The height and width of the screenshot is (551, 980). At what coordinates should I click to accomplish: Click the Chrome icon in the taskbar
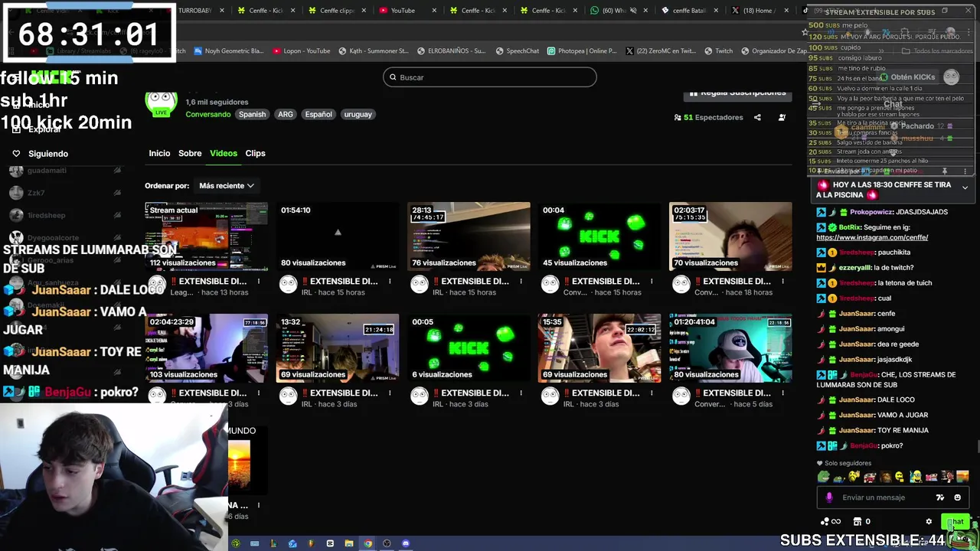(367, 543)
